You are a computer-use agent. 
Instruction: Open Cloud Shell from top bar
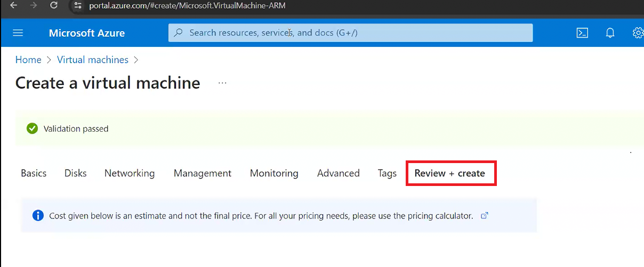pos(582,33)
